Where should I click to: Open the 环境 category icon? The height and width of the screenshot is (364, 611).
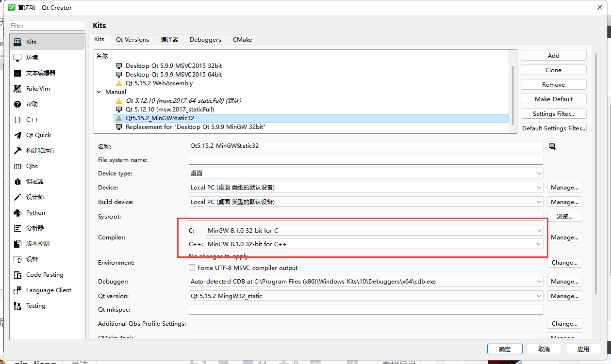[17, 58]
